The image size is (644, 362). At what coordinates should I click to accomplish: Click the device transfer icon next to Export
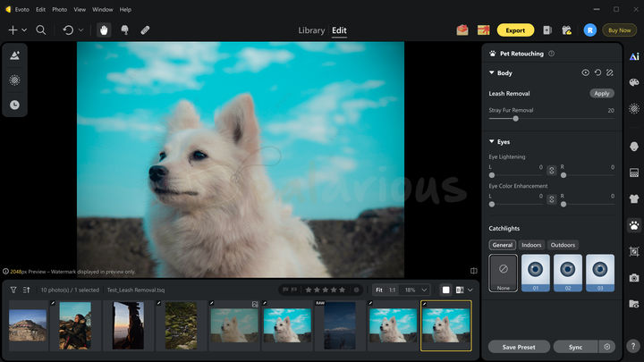pyautogui.click(x=547, y=30)
